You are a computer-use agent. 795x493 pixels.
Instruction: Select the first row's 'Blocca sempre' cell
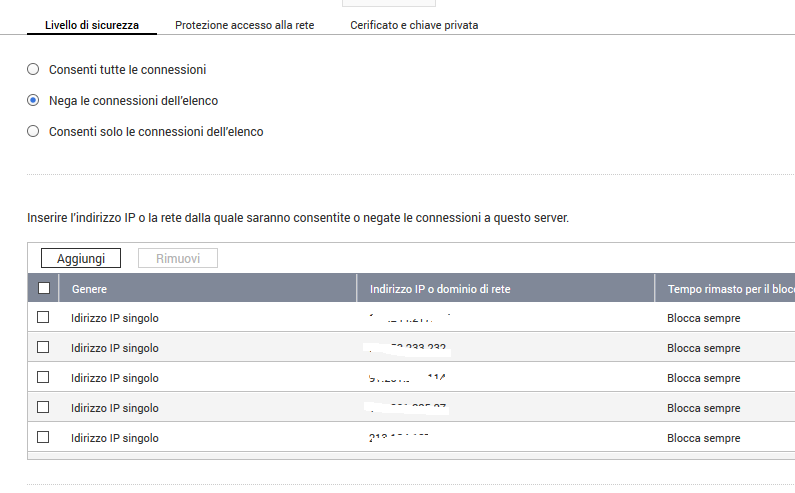click(x=704, y=318)
